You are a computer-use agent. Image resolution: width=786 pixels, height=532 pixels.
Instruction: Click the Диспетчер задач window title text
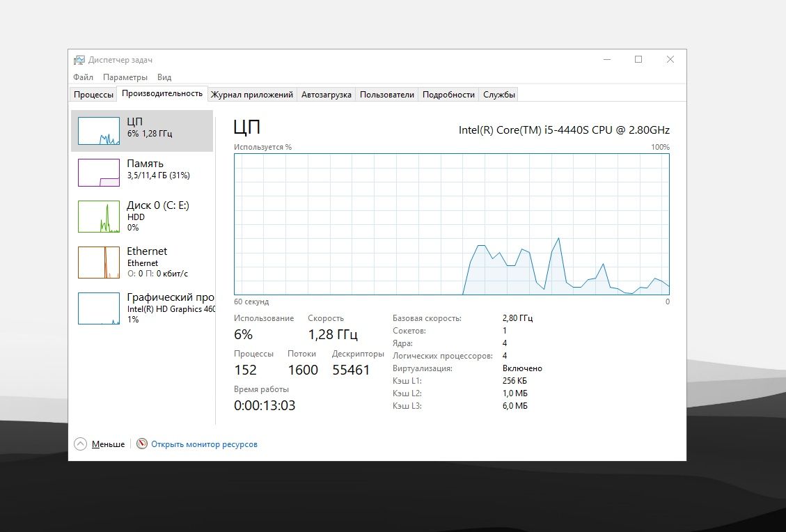pyautogui.click(x=120, y=60)
